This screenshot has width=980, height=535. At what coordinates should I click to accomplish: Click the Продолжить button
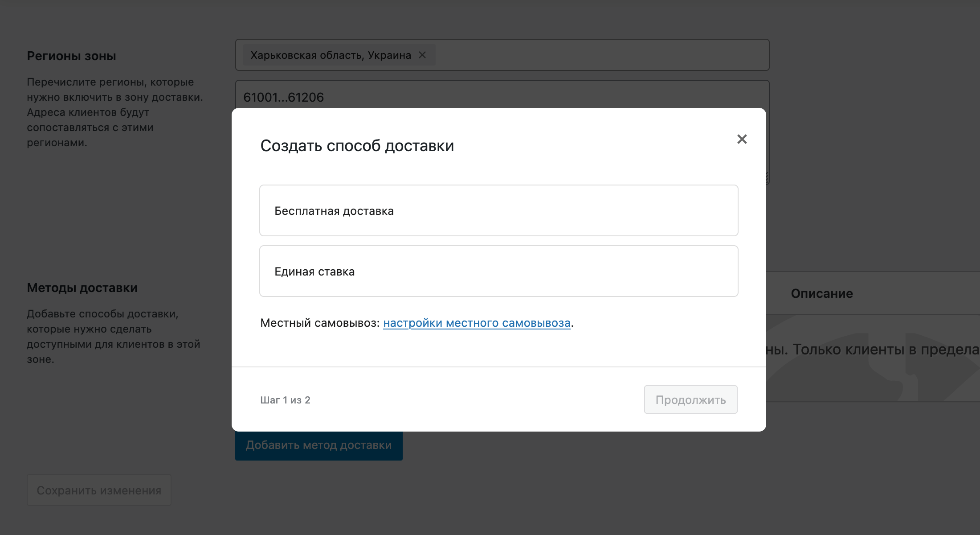pos(690,399)
